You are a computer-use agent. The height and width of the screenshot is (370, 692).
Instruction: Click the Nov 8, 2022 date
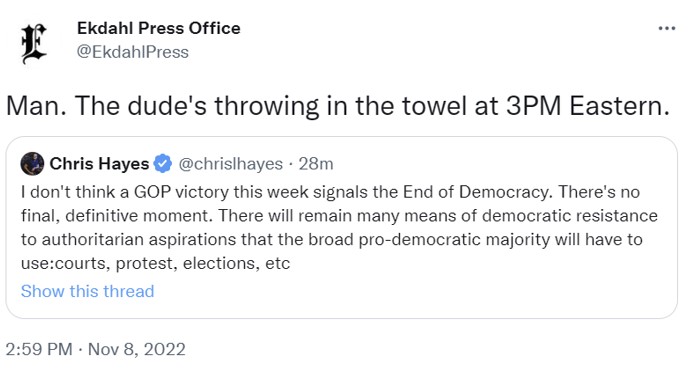(x=137, y=349)
